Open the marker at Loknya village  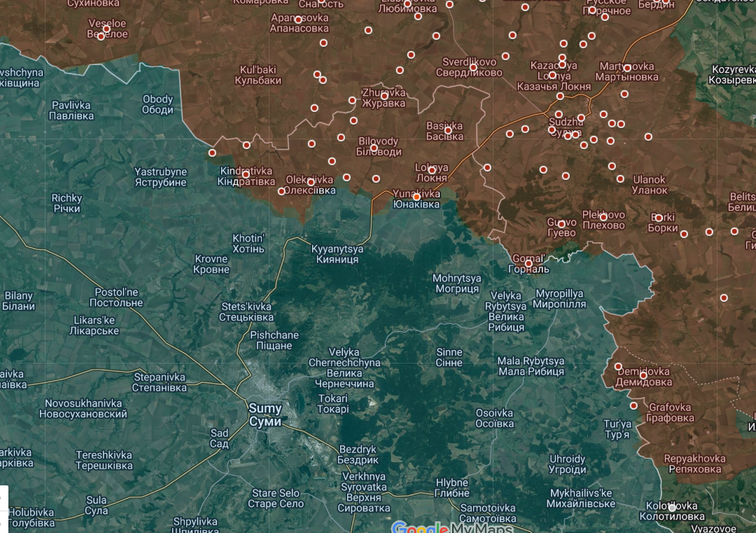432,170
